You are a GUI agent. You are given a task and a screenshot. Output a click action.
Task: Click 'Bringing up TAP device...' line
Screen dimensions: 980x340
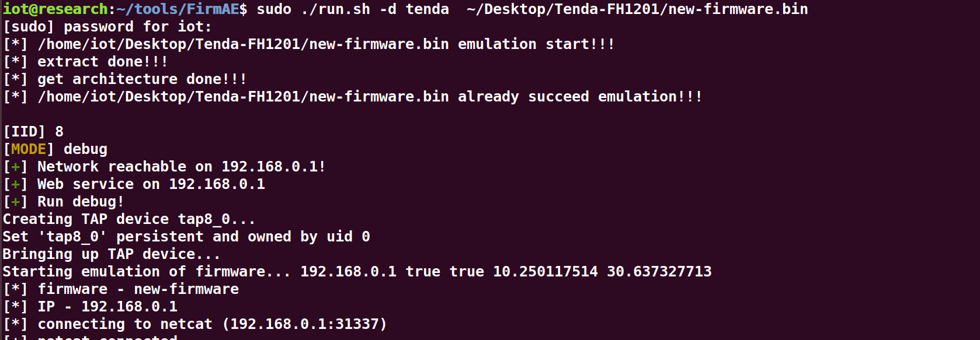click(x=112, y=254)
